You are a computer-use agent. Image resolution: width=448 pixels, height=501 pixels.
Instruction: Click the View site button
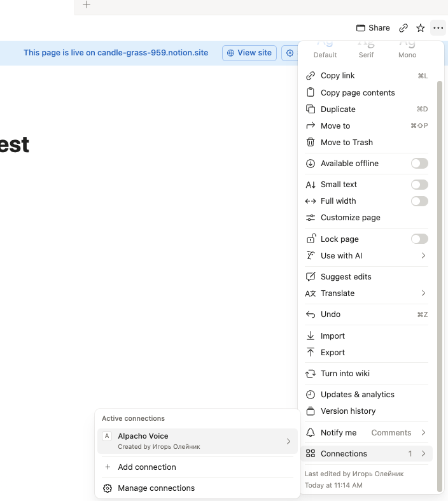point(249,53)
